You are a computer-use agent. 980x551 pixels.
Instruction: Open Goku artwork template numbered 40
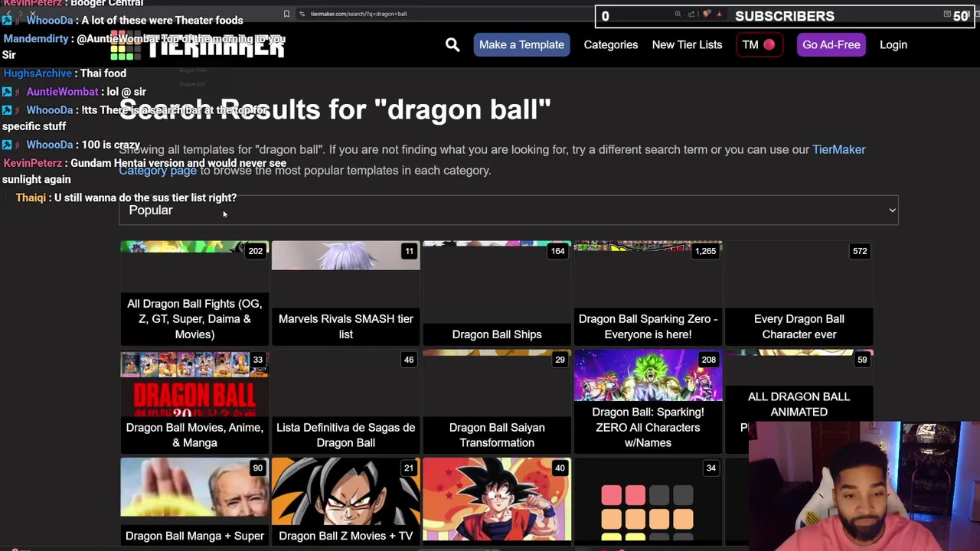click(x=497, y=502)
